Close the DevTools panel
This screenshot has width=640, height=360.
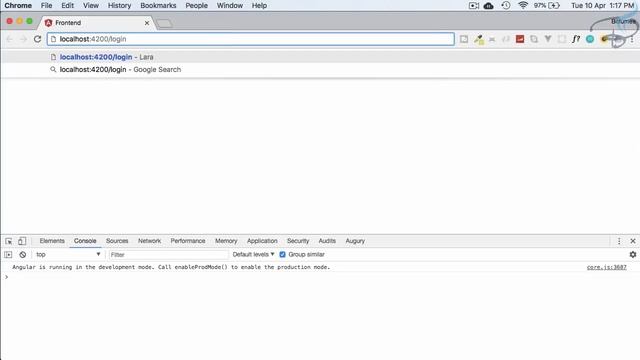(633, 241)
